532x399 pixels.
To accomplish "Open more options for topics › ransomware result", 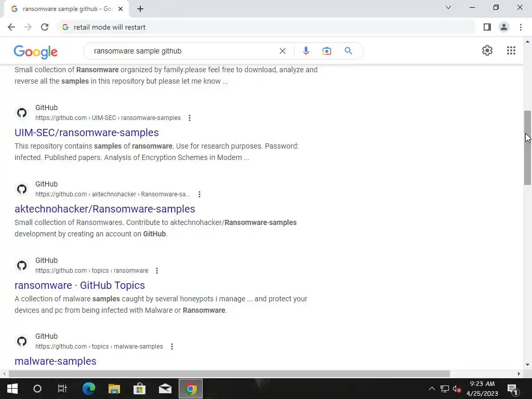I will [x=157, y=270].
